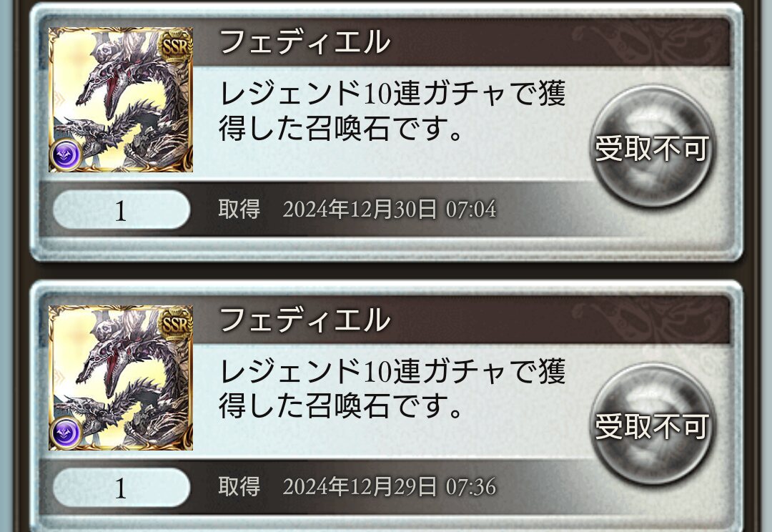
Task: Click the quantity 1 pill on the top entry
Action: tap(121, 210)
